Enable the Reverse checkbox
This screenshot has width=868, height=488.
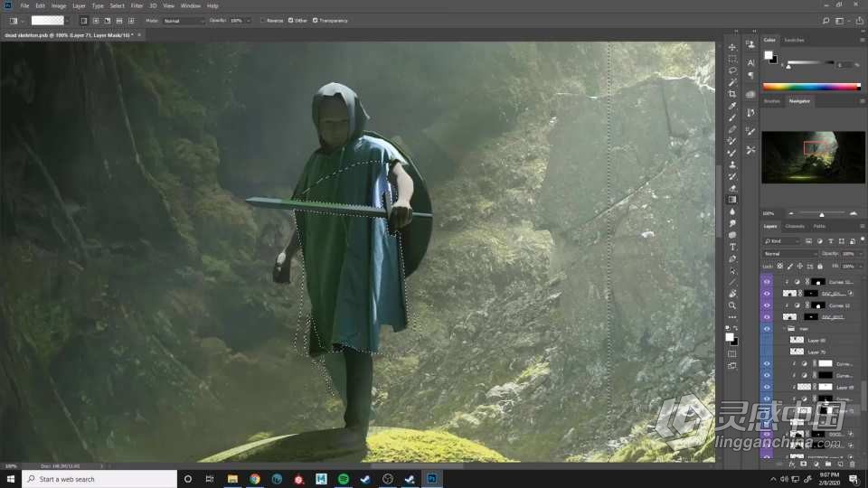point(263,21)
